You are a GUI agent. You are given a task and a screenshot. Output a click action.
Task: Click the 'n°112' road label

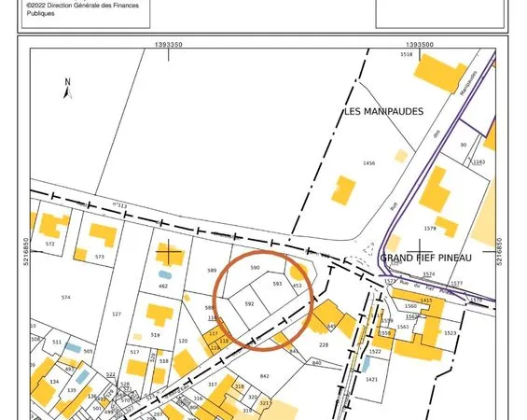pos(119,205)
